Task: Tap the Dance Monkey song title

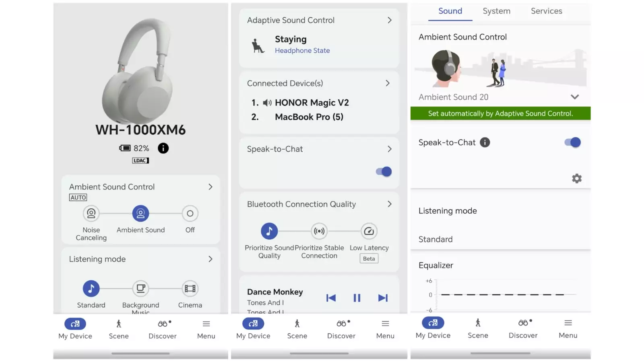Action: [275, 292]
